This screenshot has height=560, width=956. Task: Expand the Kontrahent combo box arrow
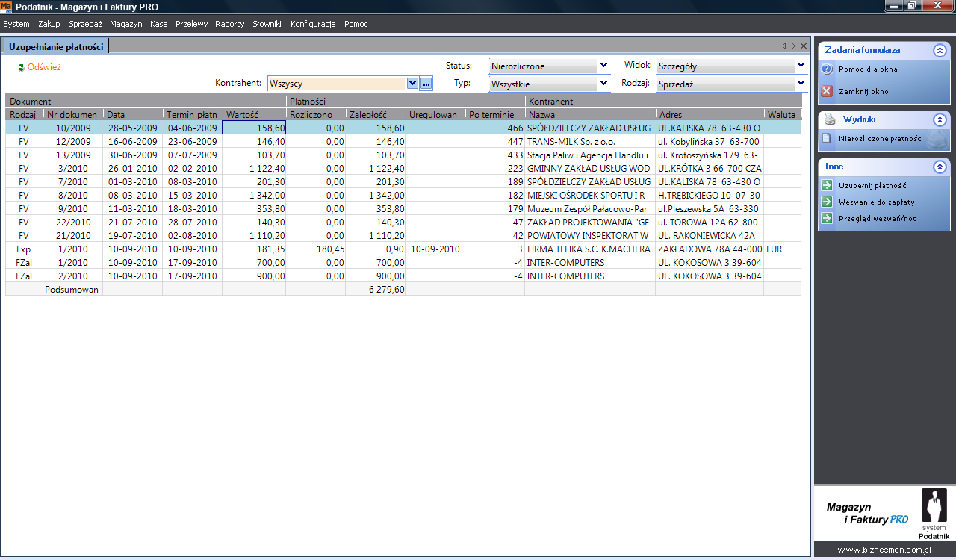[412, 84]
